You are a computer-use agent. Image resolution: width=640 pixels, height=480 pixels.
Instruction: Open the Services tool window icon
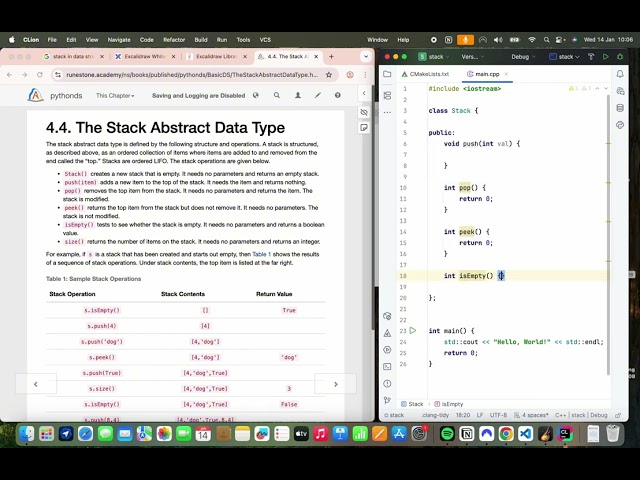(x=387, y=350)
